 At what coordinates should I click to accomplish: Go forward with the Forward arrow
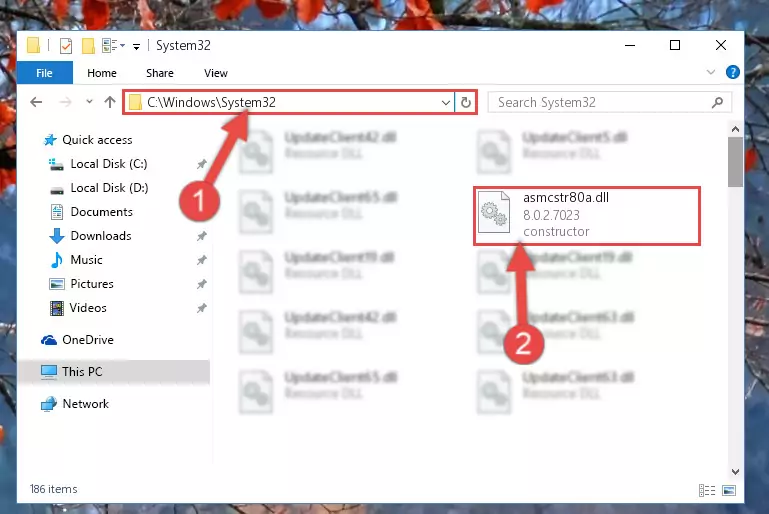tap(65, 102)
